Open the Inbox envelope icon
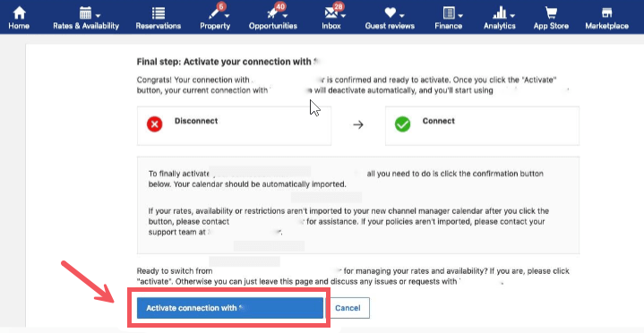 pyautogui.click(x=331, y=13)
